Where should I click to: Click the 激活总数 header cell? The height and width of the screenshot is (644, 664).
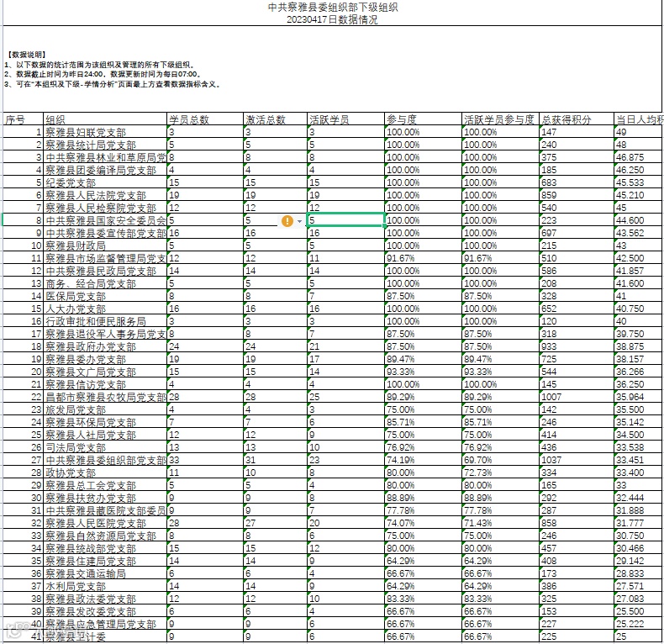click(275, 119)
